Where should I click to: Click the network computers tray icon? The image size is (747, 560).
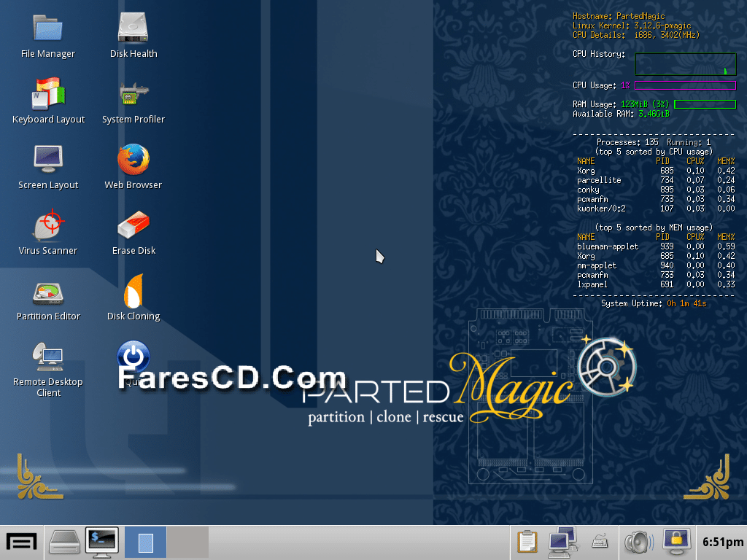pyautogui.click(x=564, y=542)
